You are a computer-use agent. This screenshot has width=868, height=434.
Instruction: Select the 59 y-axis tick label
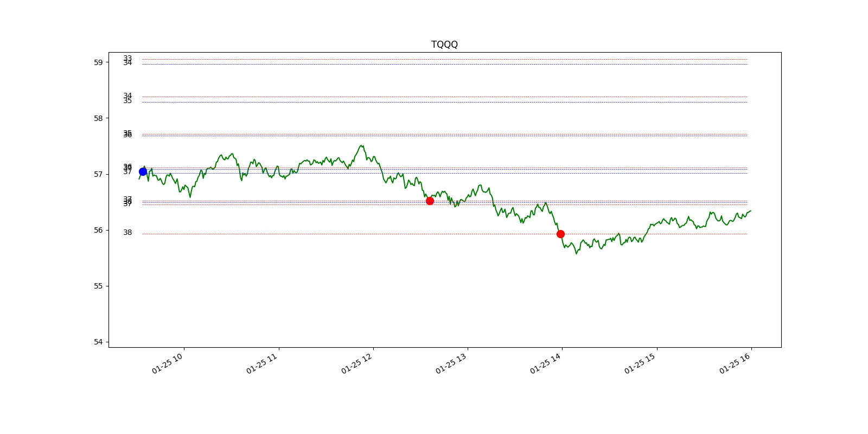98,62
